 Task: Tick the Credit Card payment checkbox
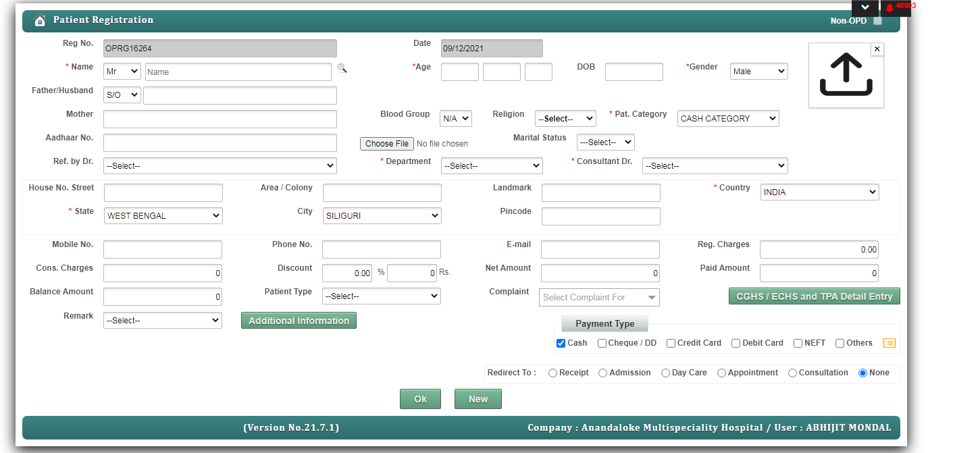(x=671, y=343)
